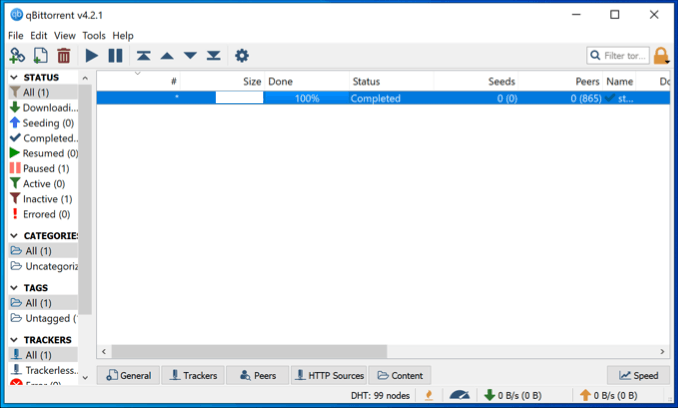The image size is (678, 408).
Task: Click the search magnifier icon in filter box
Action: (595, 56)
